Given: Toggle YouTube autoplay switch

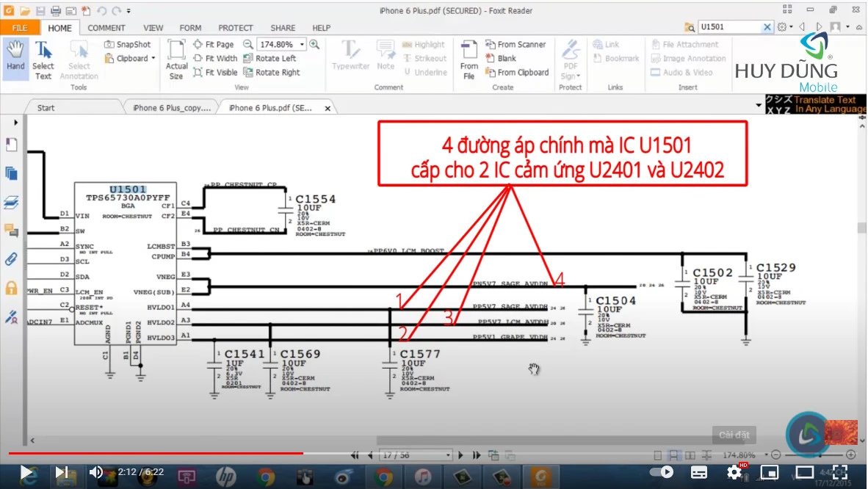Looking at the screenshot, I should [664, 472].
